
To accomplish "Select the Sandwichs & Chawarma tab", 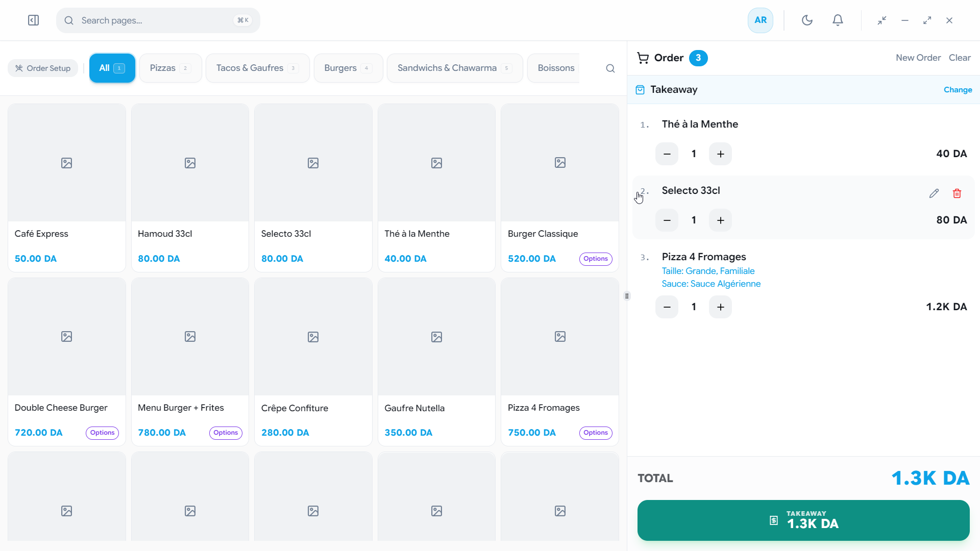I will coord(455,68).
